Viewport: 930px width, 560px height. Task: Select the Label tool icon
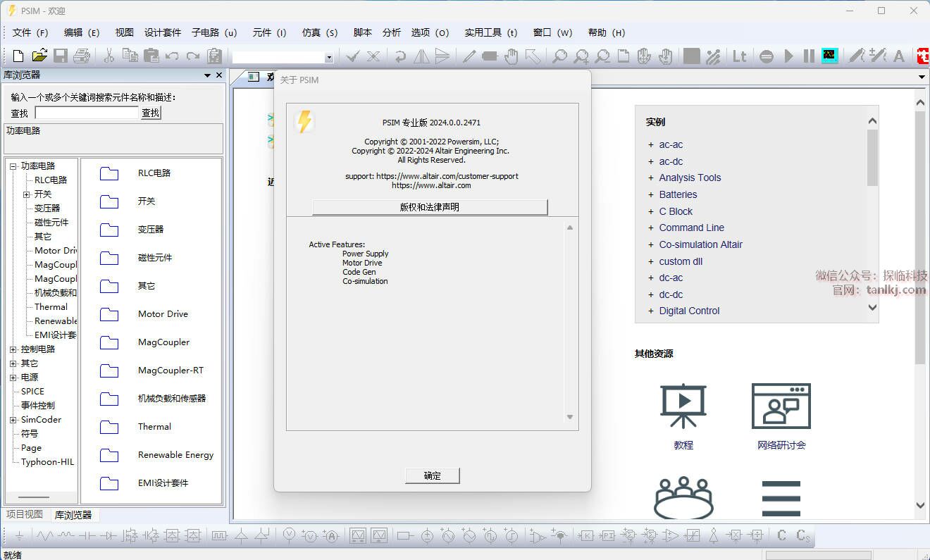pyautogui.click(x=490, y=56)
